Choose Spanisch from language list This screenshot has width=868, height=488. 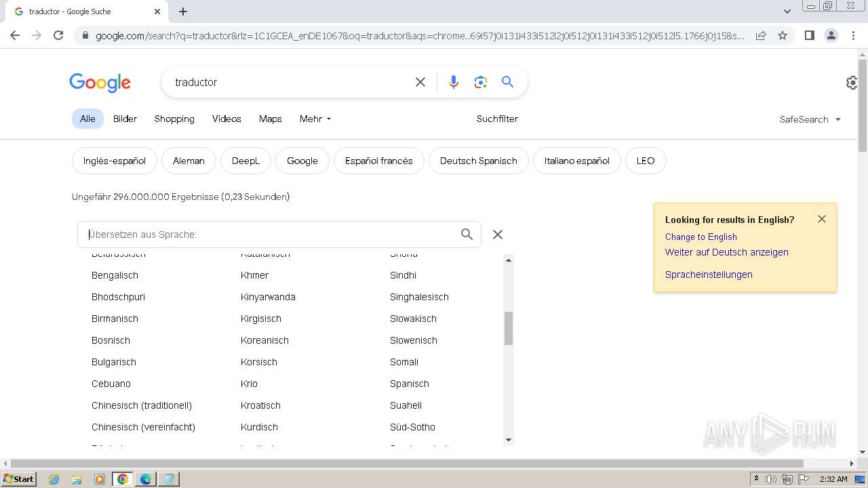(x=410, y=384)
